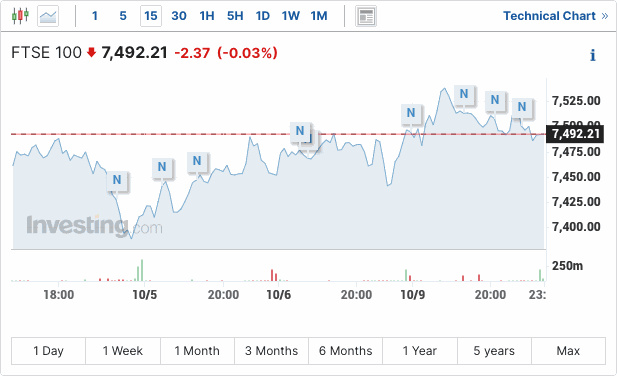This screenshot has height=376, width=617.
Task: Open the news layout icon
Action: tap(366, 16)
